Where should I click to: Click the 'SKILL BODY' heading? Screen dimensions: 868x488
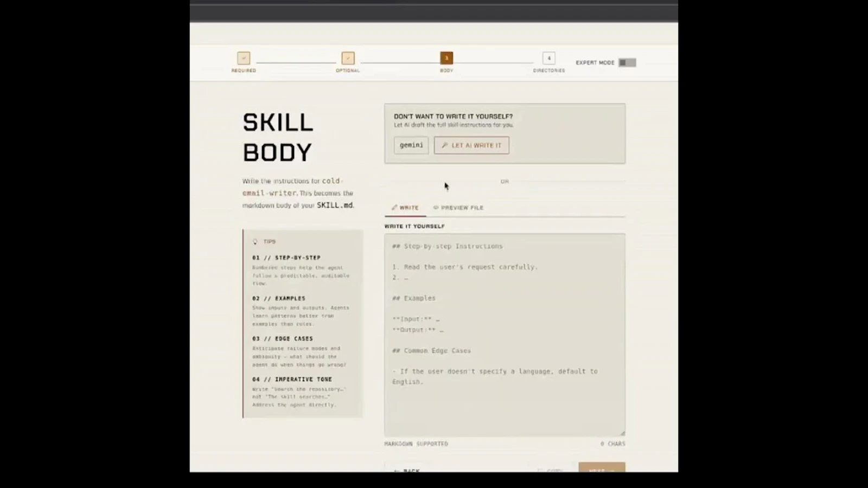point(278,137)
